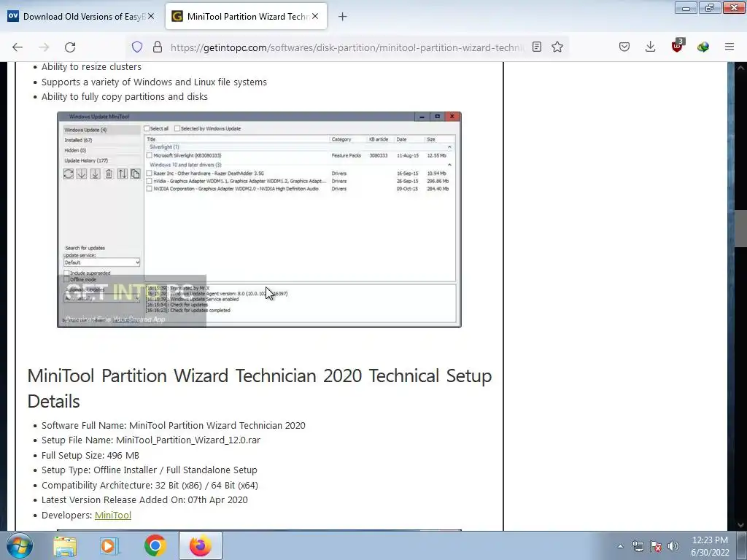Viewport: 747px width, 560px height.
Task: Click 'Ability to fully copy partitions' bullet
Action: tap(124, 97)
